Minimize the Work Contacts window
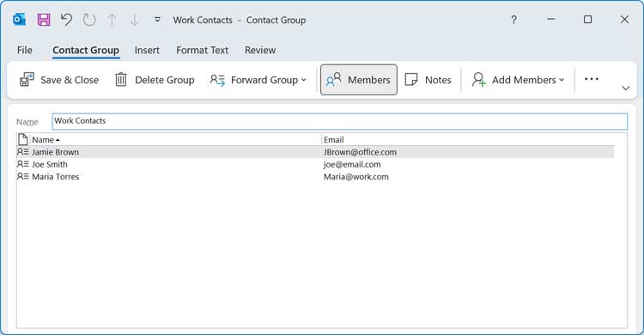Image resolution: width=644 pixels, height=335 pixels. click(550, 19)
